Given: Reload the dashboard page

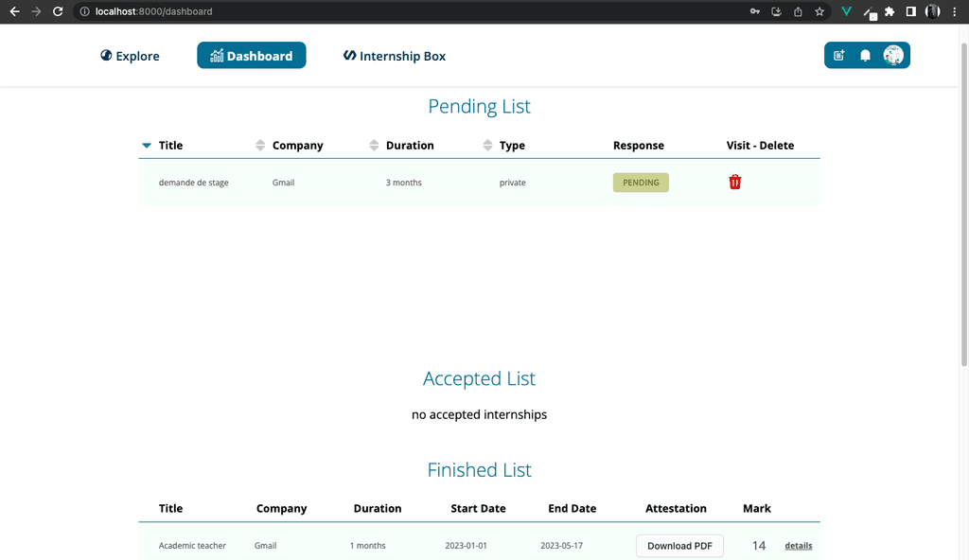Looking at the screenshot, I should 58,11.
